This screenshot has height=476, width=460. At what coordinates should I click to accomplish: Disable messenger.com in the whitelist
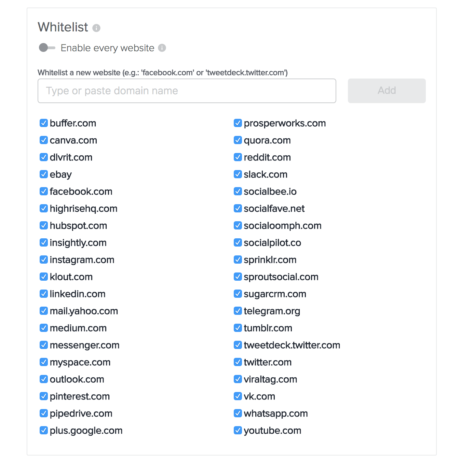click(44, 345)
